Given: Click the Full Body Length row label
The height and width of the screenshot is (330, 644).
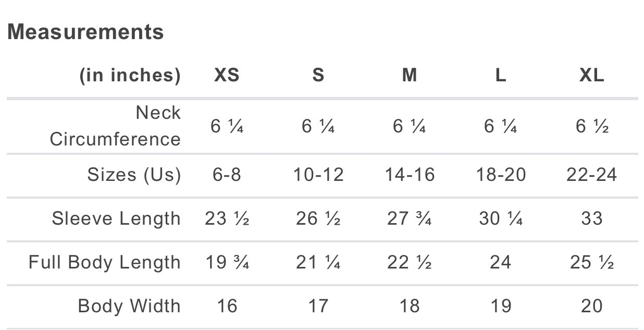Looking at the screenshot, I should [104, 262].
